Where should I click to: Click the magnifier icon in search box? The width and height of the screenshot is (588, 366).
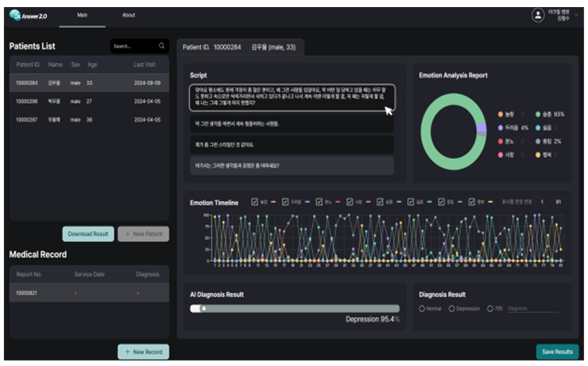161,46
